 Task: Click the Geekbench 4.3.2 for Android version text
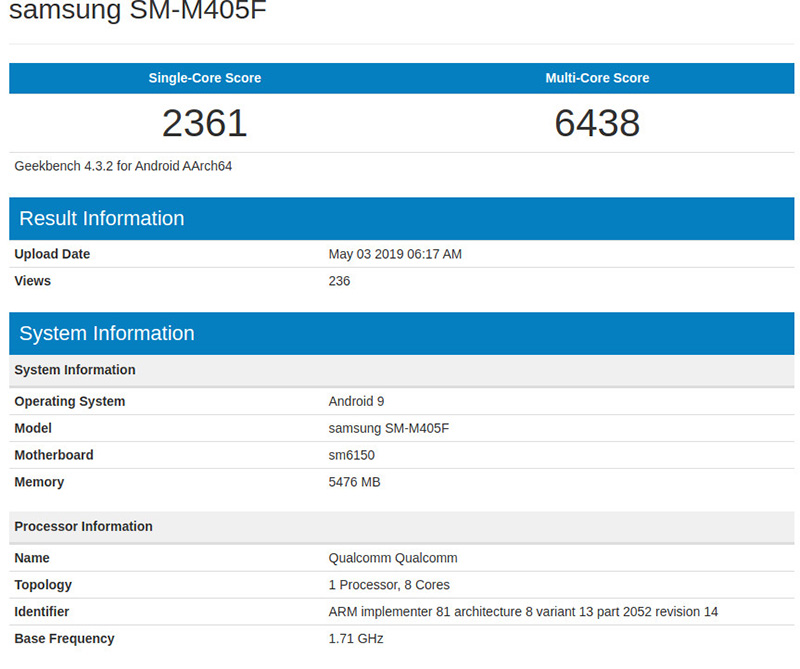pos(123,166)
